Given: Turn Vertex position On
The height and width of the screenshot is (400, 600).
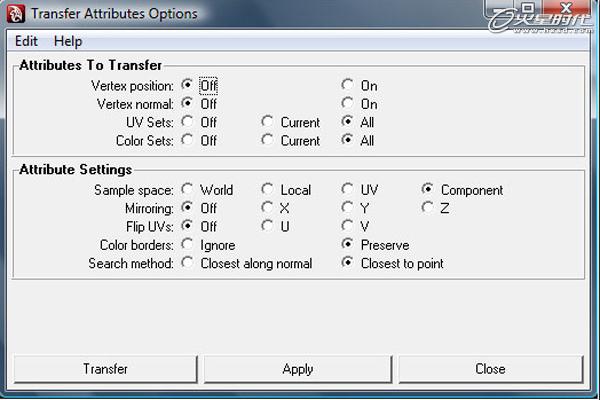Looking at the screenshot, I should 348,85.
